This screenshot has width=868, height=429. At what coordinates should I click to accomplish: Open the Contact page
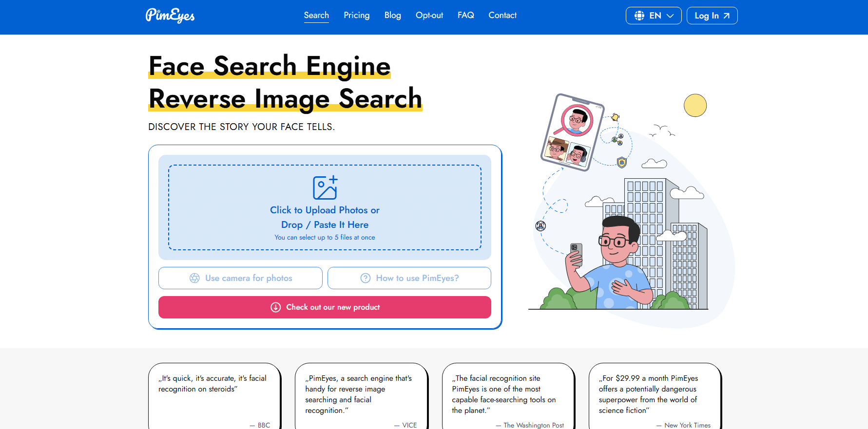click(x=502, y=15)
